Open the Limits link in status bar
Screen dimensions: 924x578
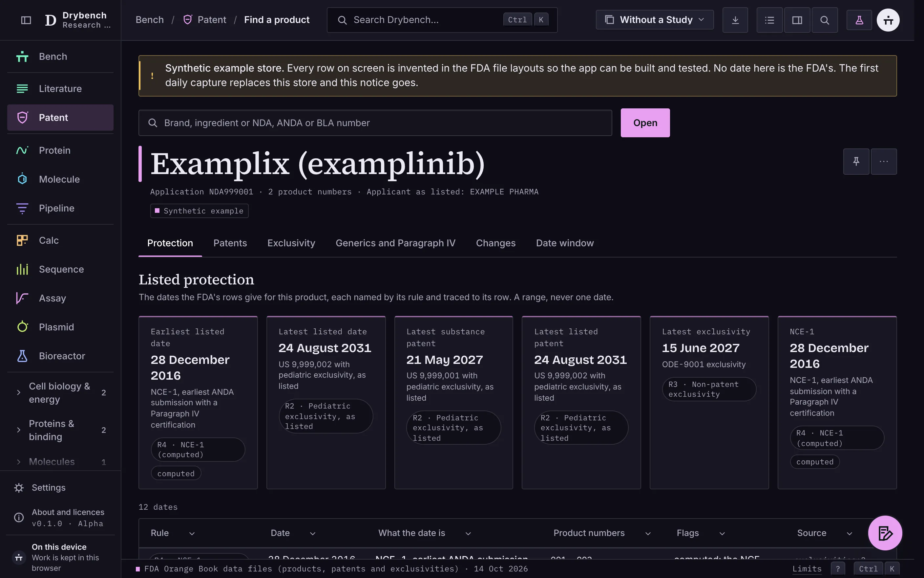(807, 569)
